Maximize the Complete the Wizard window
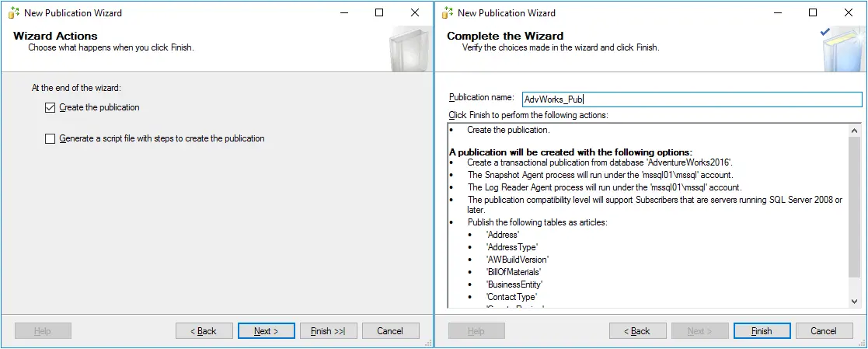This screenshot has width=868, height=349. click(x=813, y=12)
